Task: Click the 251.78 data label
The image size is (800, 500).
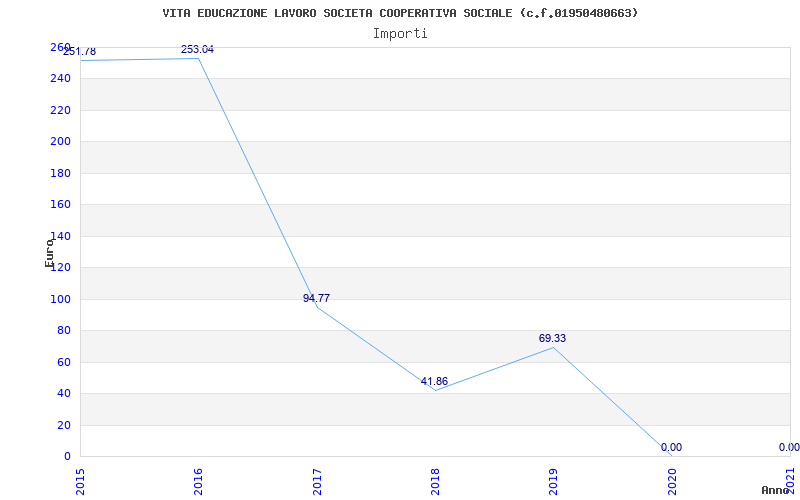Action: 79,52
